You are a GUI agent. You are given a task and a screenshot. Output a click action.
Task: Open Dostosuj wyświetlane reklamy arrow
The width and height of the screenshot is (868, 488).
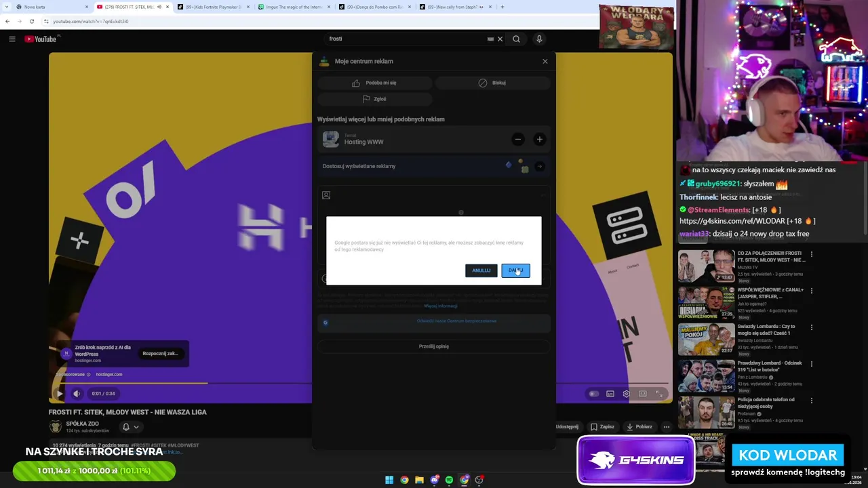click(x=539, y=166)
